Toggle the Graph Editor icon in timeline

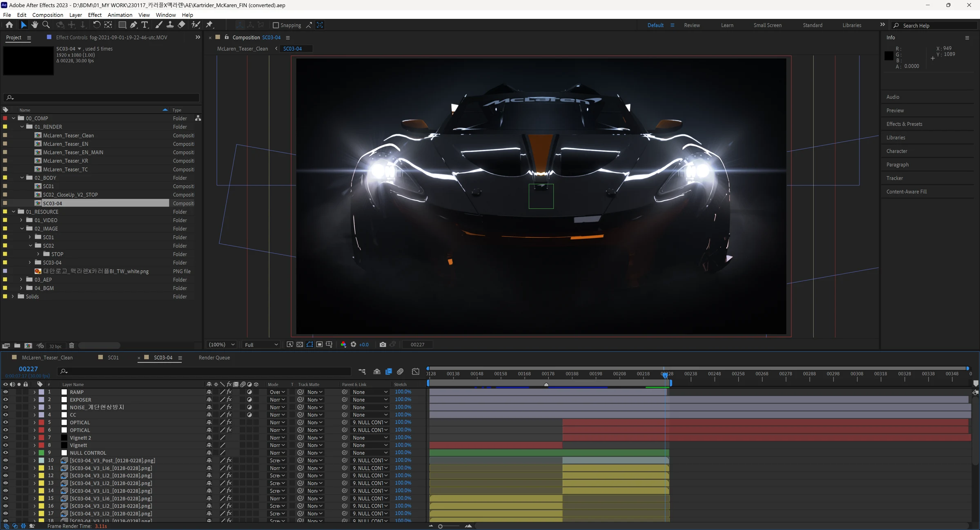416,372
